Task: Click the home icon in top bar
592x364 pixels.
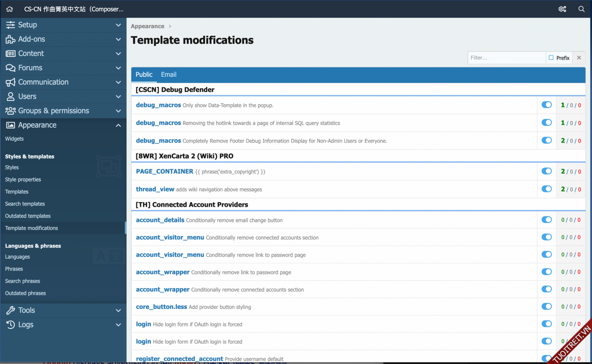Action: [10, 9]
